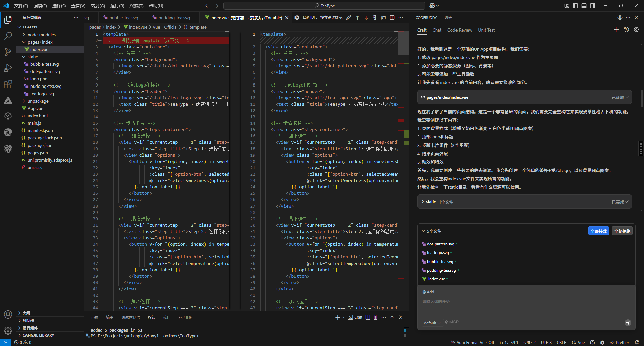Open the Extensions view
The height and width of the screenshot is (346, 644).
pyautogui.click(x=8, y=84)
